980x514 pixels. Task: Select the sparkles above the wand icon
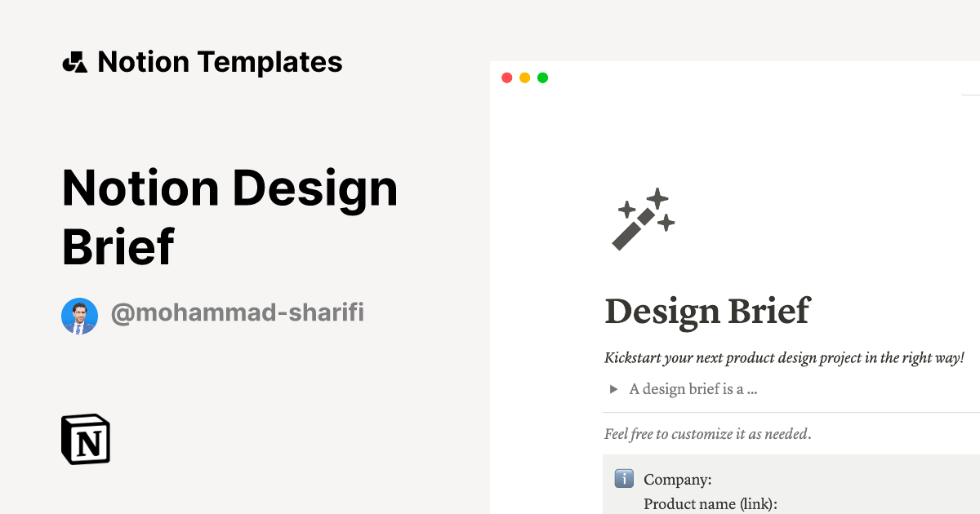[x=657, y=200]
